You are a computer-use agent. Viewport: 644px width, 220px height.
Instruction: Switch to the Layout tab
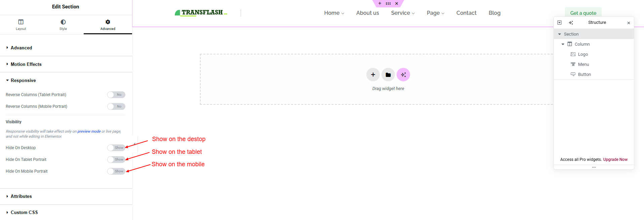[x=21, y=25]
